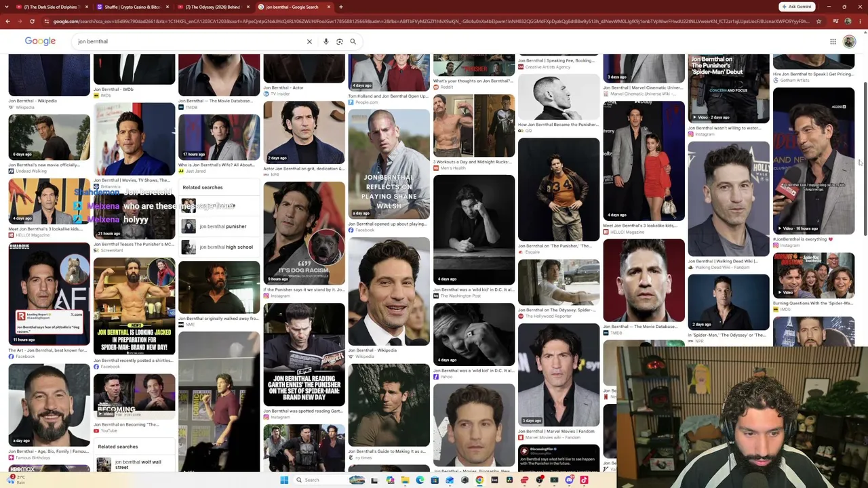Open the Britannica blue blazer portrait image
This screenshot has height=488, width=868.
click(x=134, y=139)
